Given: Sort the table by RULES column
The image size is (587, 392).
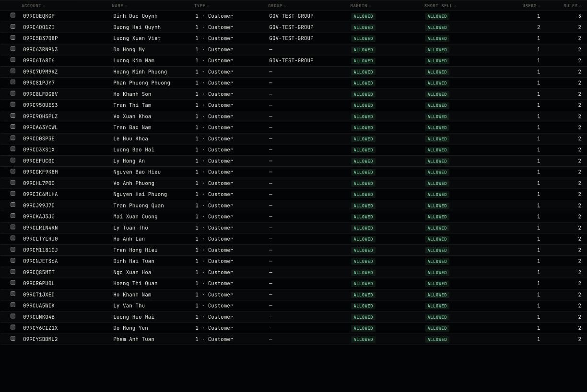Looking at the screenshot, I should pos(572,6).
